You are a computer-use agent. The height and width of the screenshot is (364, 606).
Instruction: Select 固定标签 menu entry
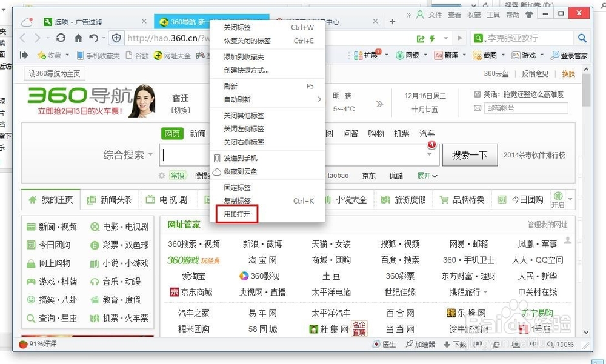267,187
